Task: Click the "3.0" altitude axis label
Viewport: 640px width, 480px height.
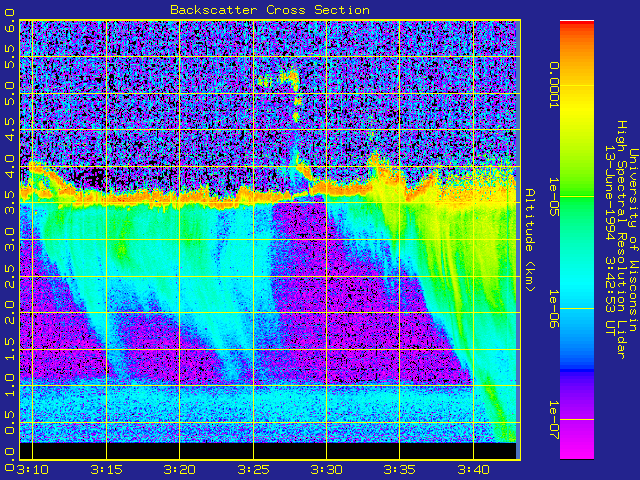Action: pyautogui.click(x=10, y=239)
